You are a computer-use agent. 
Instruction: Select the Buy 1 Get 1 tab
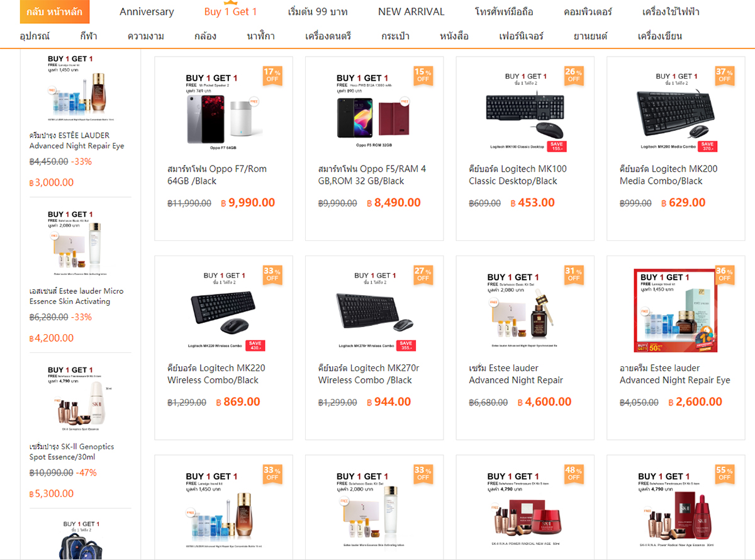pos(230,11)
